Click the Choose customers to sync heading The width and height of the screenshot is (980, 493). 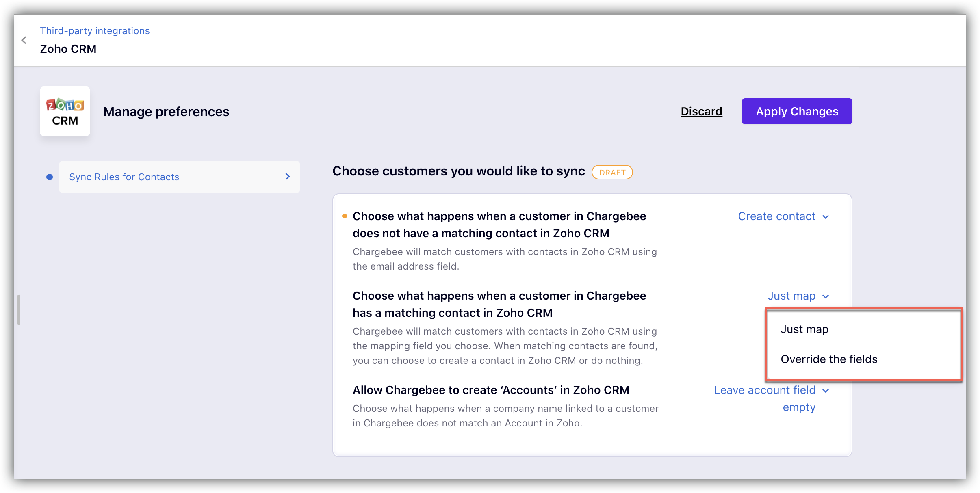pyautogui.click(x=458, y=171)
